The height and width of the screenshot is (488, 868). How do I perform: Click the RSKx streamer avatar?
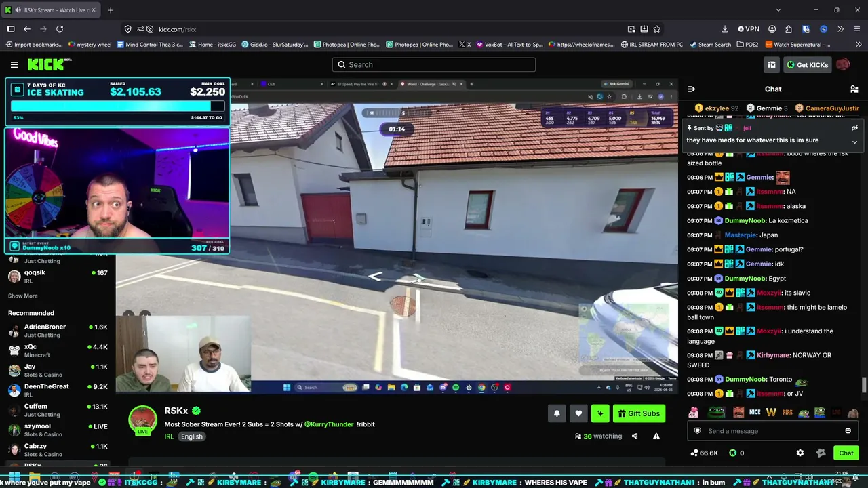[x=143, y=420]
